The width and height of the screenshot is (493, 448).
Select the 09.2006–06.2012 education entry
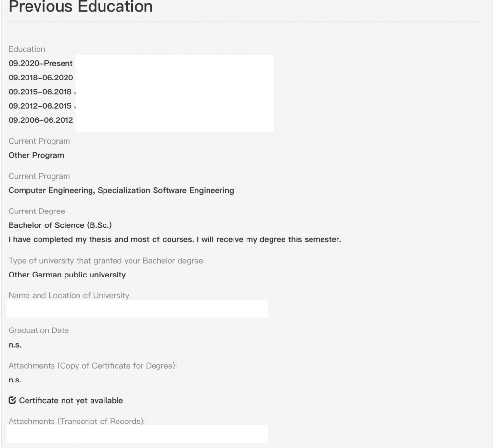(40, 120)
